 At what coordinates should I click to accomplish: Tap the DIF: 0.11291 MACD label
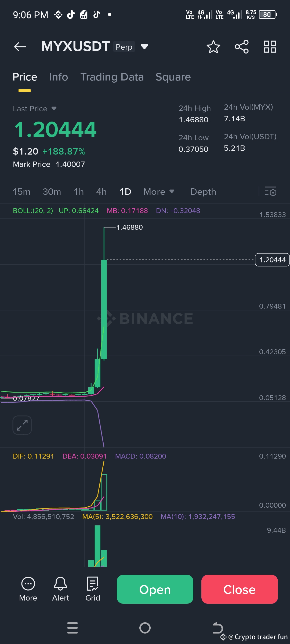33,456
